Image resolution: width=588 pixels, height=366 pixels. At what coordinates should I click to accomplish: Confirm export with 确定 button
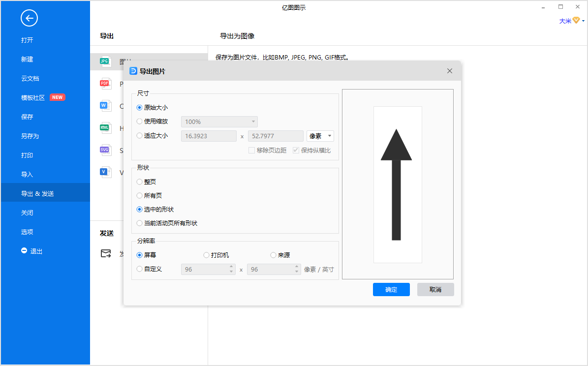[391, 289]
